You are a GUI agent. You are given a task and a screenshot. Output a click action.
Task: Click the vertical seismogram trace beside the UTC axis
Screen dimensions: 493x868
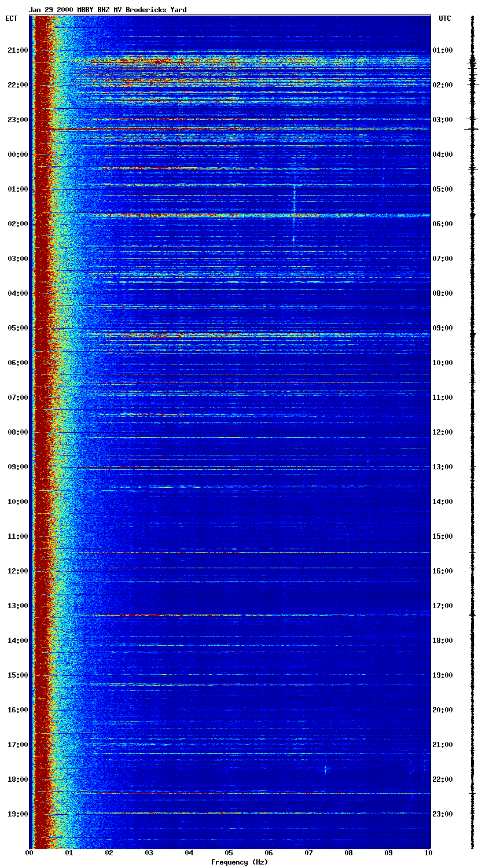[472, 432]
